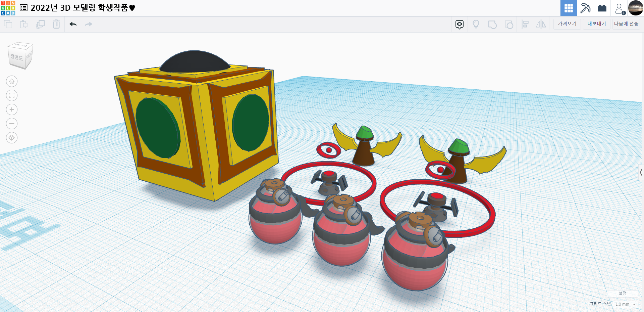Click the Copy toolbar icon

(x=8, y=24)
